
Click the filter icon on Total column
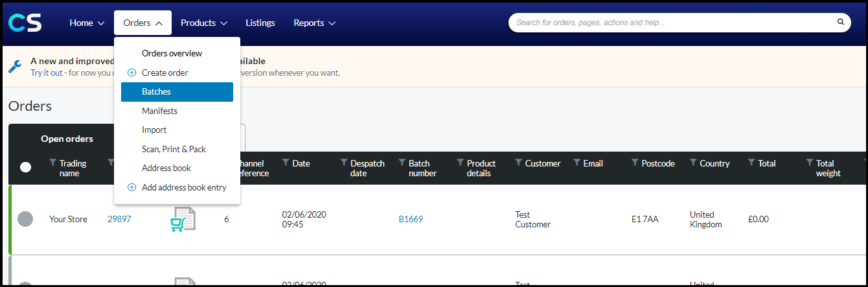(752, 163)
